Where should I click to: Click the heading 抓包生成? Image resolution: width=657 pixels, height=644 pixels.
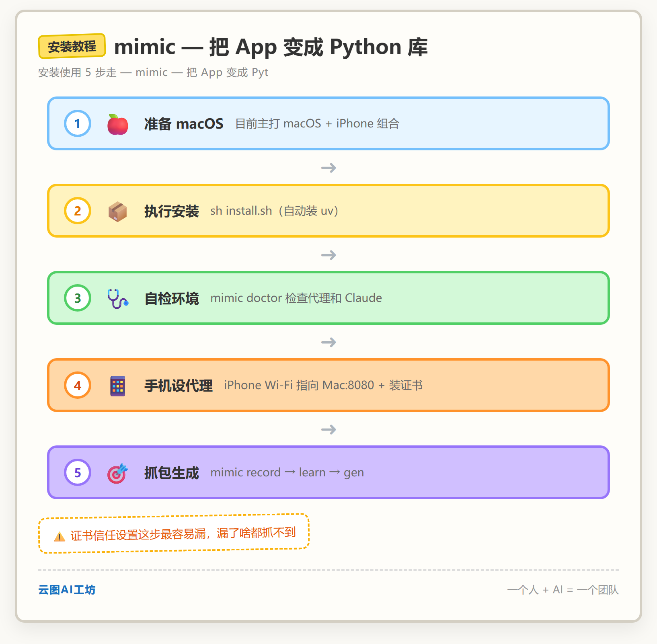tap(172, 473)
